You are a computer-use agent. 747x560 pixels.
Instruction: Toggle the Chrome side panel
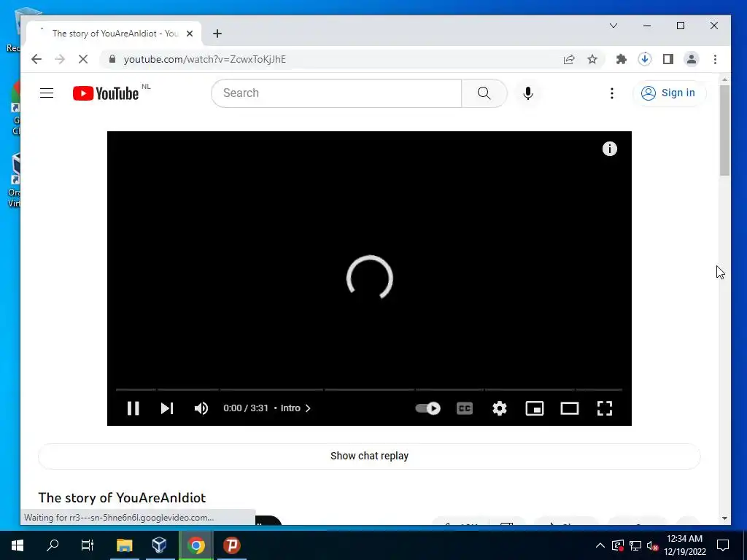click(668, 59)
